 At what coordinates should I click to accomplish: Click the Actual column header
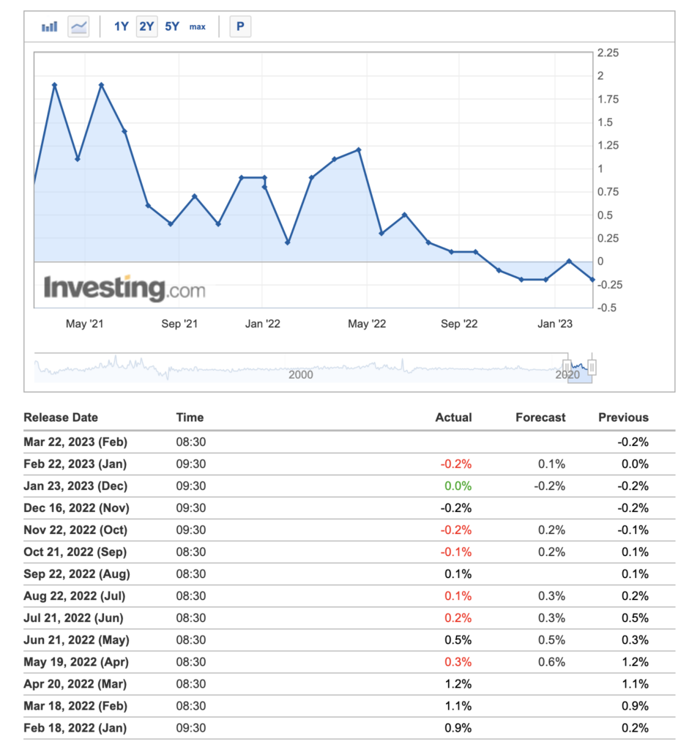click(453, 417)
